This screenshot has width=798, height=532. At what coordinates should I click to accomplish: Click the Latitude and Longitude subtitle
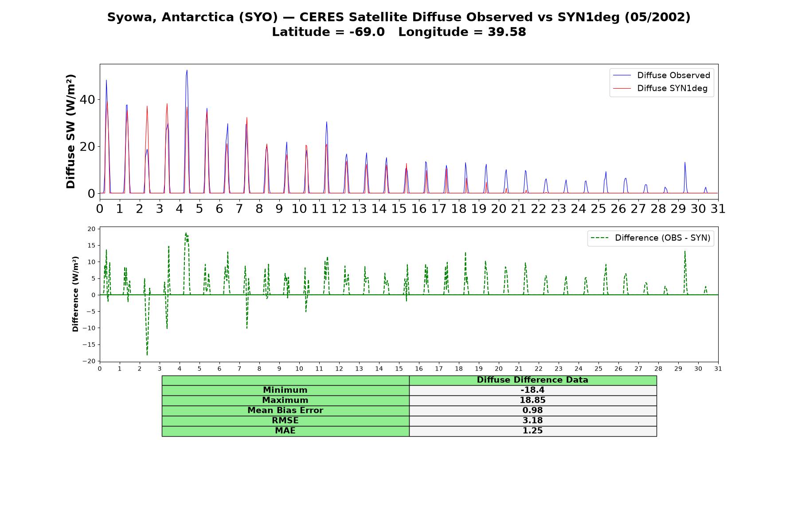coord(399,32)
